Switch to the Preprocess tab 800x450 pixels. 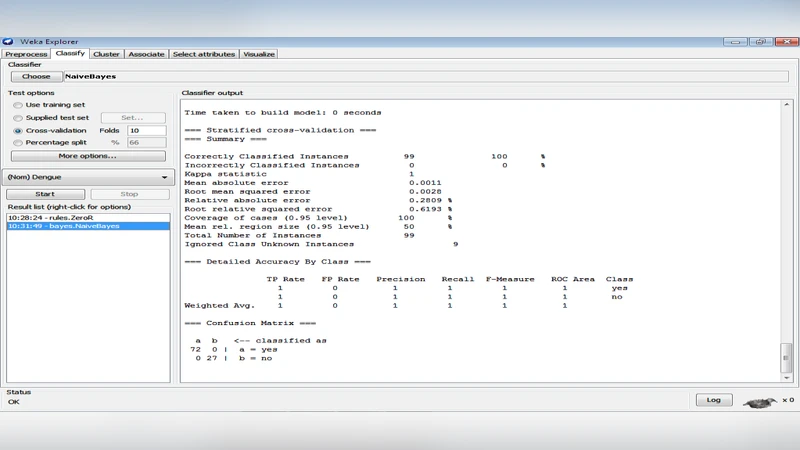[x=26, y=54]
